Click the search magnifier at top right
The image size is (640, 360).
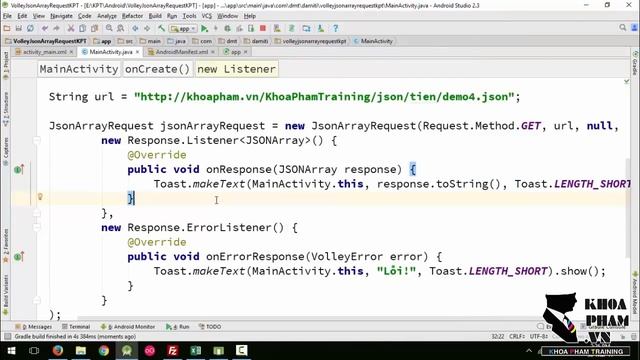[x=622, y=28]
